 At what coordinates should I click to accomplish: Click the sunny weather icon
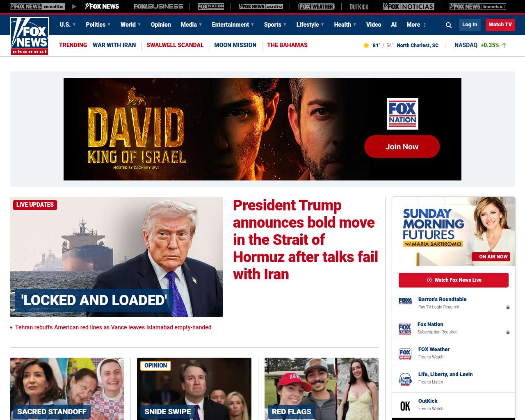click(x=366, y=46)
